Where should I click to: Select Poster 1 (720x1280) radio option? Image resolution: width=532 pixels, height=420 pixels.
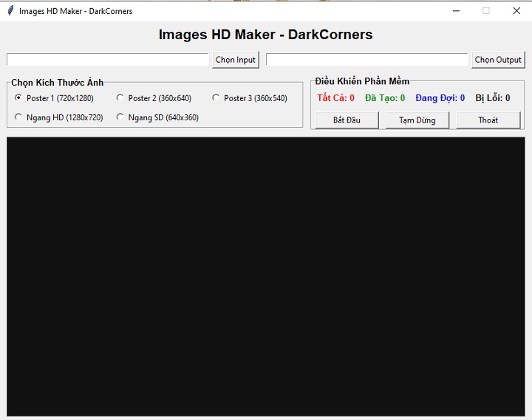click(18, 98)
